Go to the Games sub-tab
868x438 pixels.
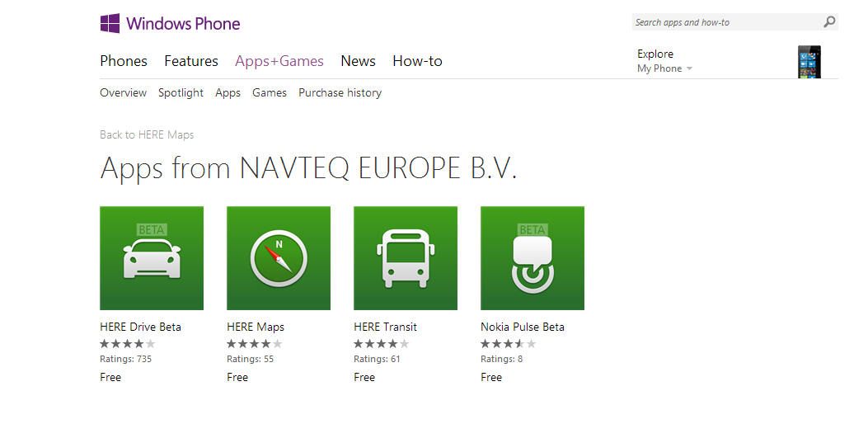(x=270, y=92)
